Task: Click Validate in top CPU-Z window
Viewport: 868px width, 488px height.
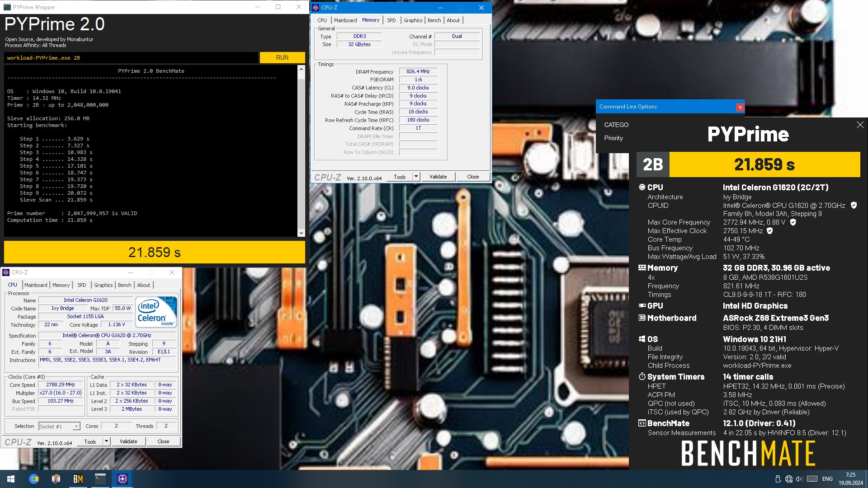Action: (438, 177)
